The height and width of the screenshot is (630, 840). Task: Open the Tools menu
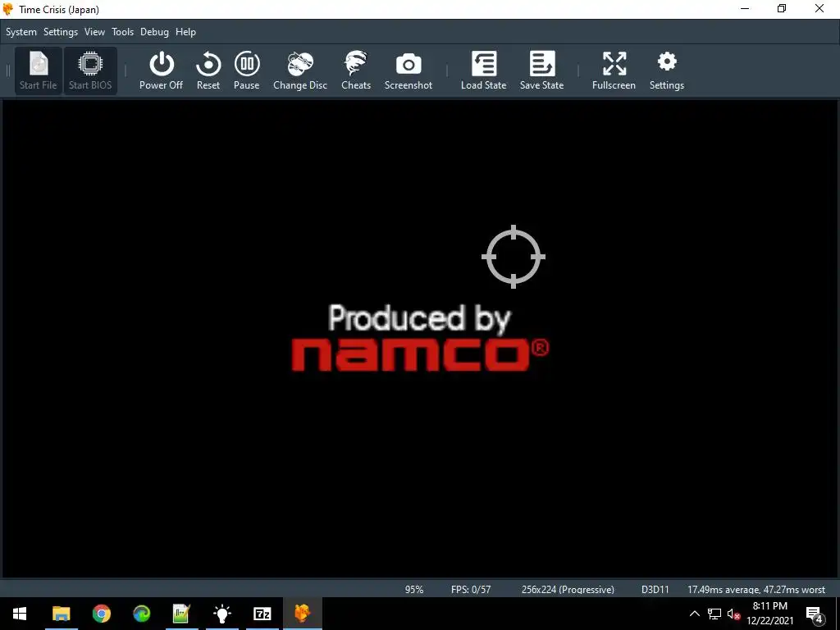123,32
